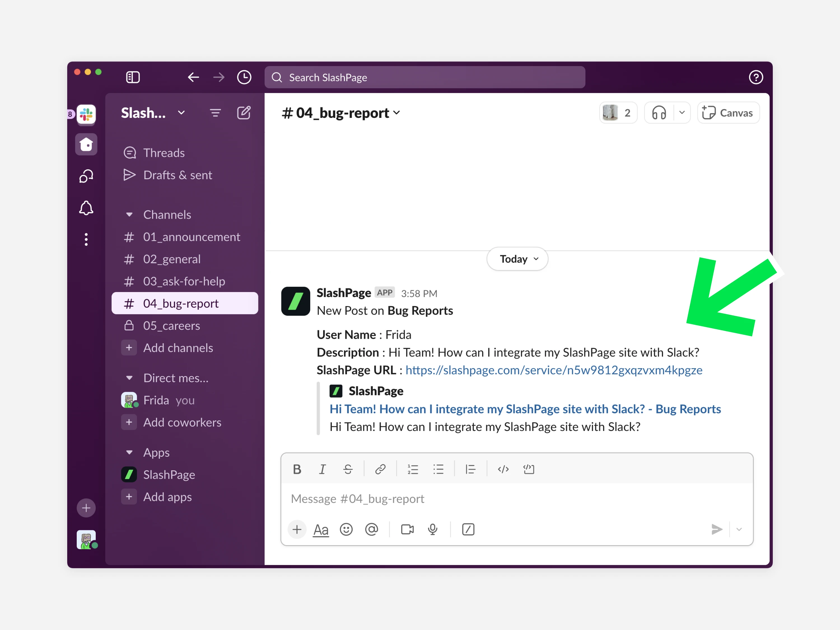Viewport: 840px width, 630px height.
Task: Open Threads in the sidebar
Action: click(x=185, y=153)
